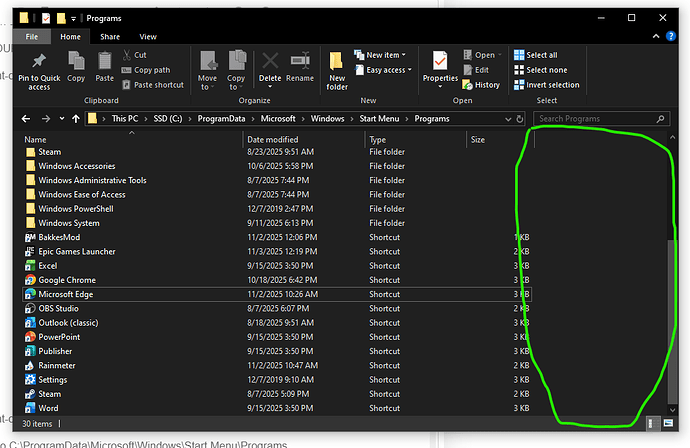This screenshot has height=448, width=690.
Task: Click Select all in the ribbon
Action: [x=541, y=55]
